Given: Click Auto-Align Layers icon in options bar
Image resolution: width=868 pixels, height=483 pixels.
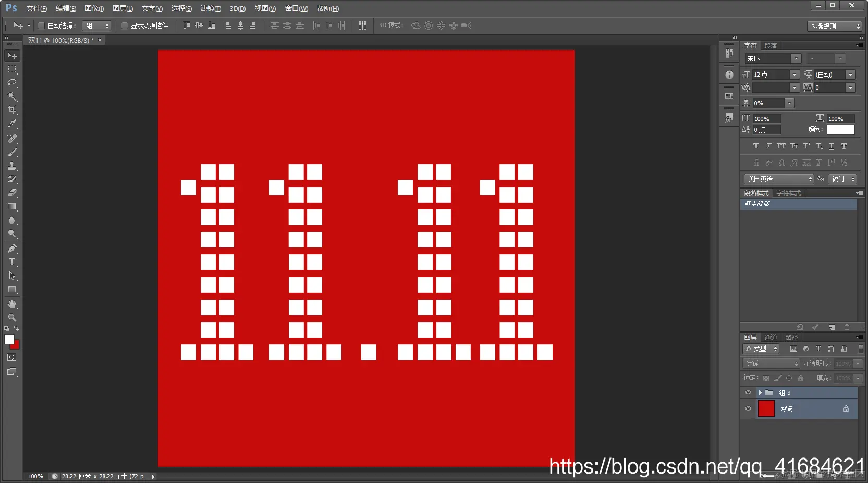Looking at the screenshot, I should [x=362, y=26].
